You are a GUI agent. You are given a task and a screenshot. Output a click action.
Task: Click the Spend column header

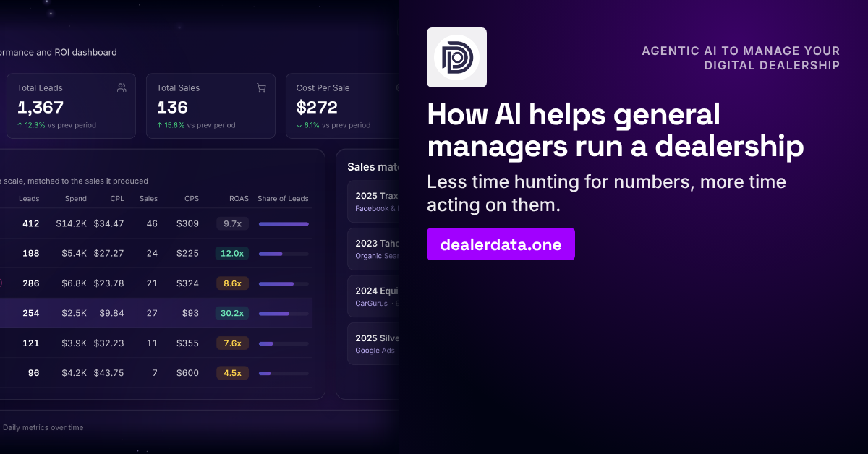tap(75, 199)
